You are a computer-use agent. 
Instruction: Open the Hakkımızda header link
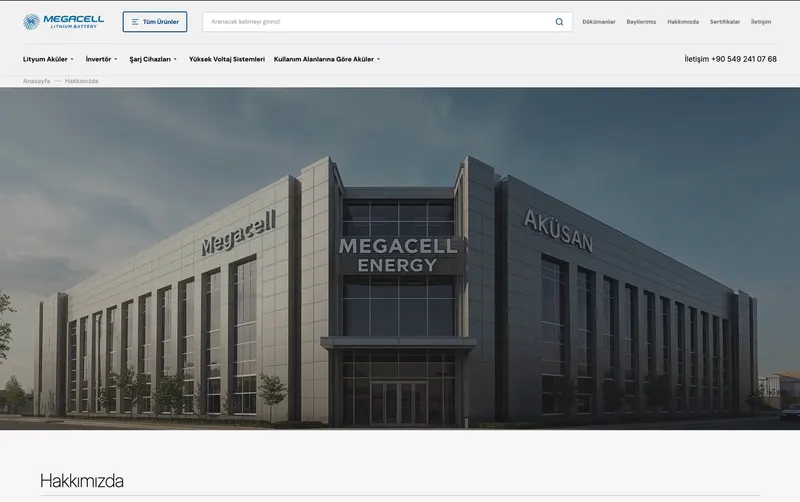pos(683,22)
